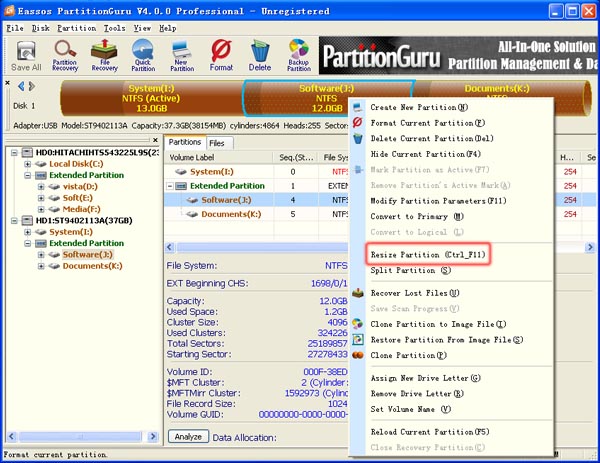Choose Assign New Drive Letter entry
The image size is (600, 463).
(x=452, y=378)
